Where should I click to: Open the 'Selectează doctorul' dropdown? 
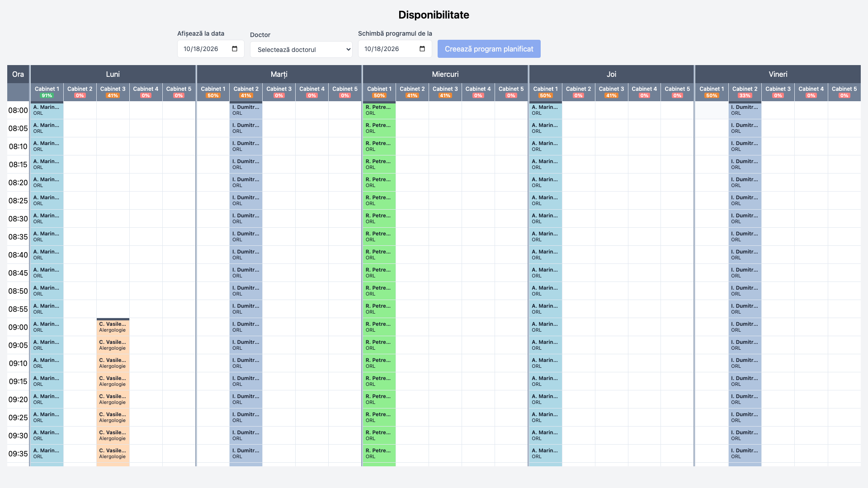(301, 50)
